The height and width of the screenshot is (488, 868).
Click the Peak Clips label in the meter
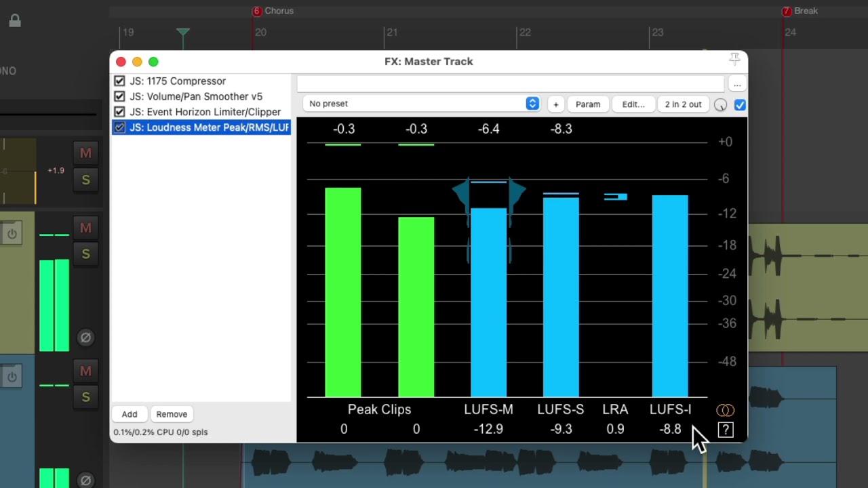pos(379,409)
